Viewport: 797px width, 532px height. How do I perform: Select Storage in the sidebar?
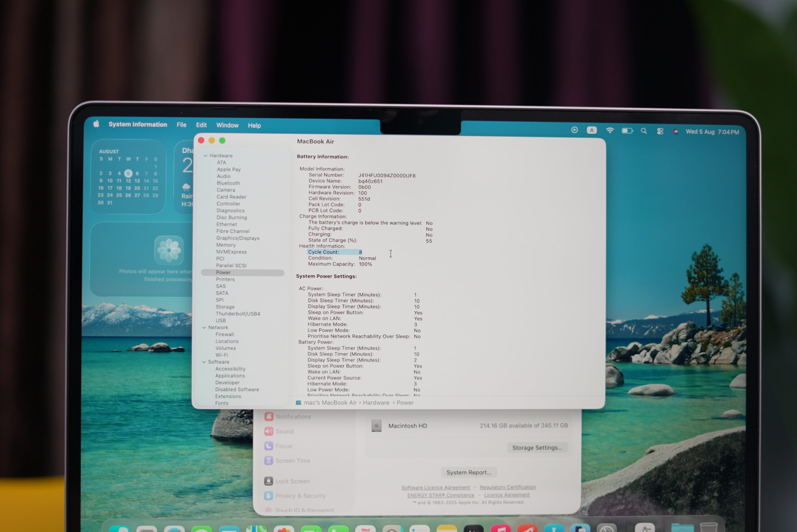coord(225,307)
